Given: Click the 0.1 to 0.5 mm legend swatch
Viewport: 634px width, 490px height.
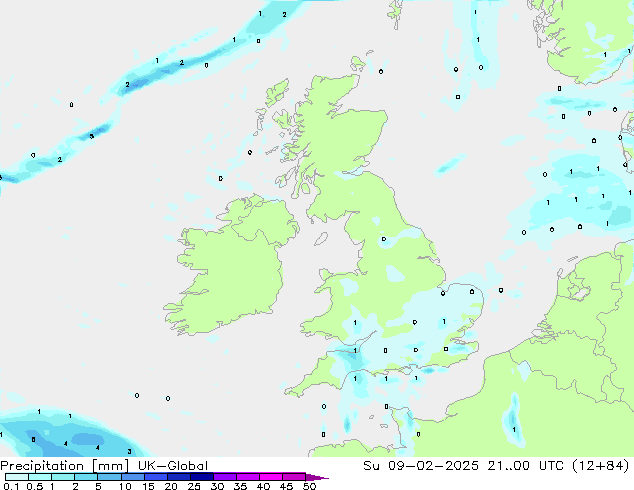Looking at the screenshot, I should point(17,477).
